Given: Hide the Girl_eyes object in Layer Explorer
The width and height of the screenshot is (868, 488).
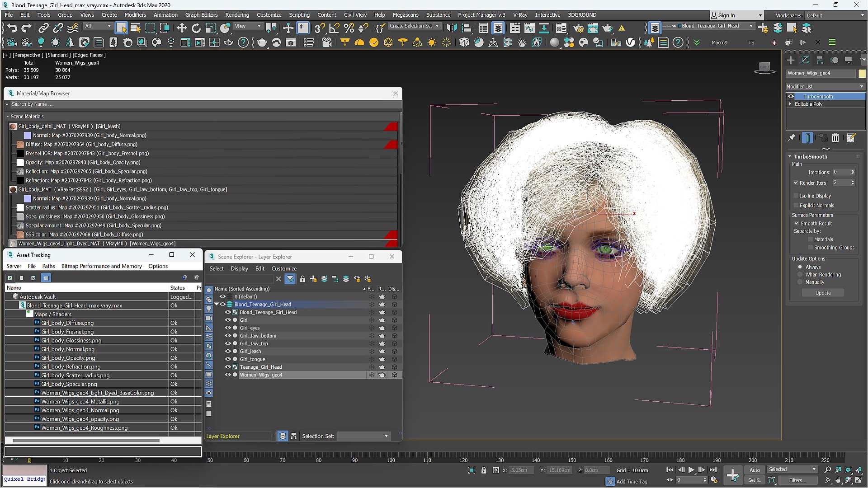Looking at the screenshot, I should [x=228, y=328].
